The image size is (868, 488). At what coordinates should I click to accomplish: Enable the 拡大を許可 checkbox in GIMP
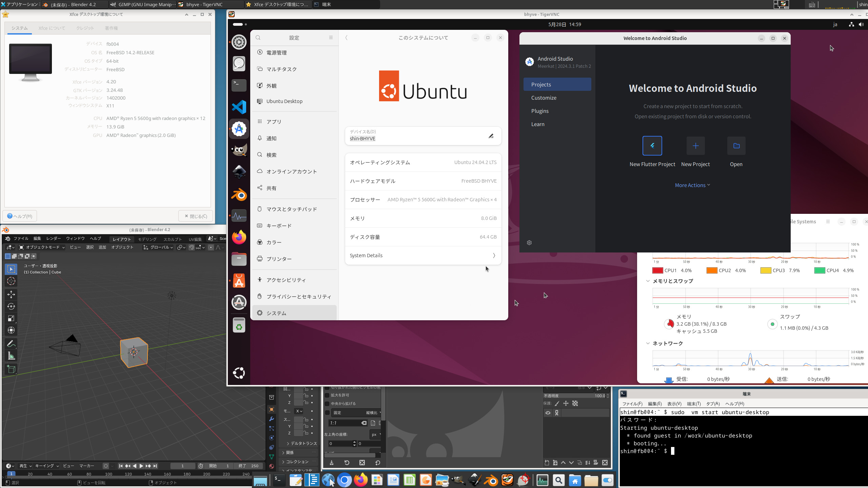(x=327, y=395)
